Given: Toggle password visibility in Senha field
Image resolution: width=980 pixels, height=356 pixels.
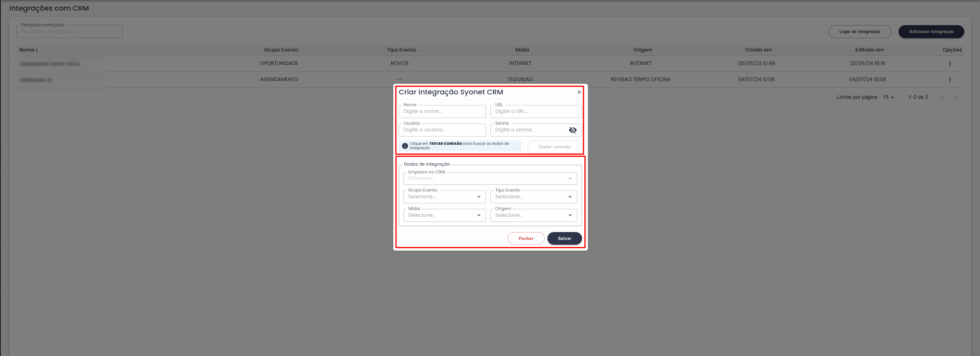Looking at the screenshot, I should point(573,130).
